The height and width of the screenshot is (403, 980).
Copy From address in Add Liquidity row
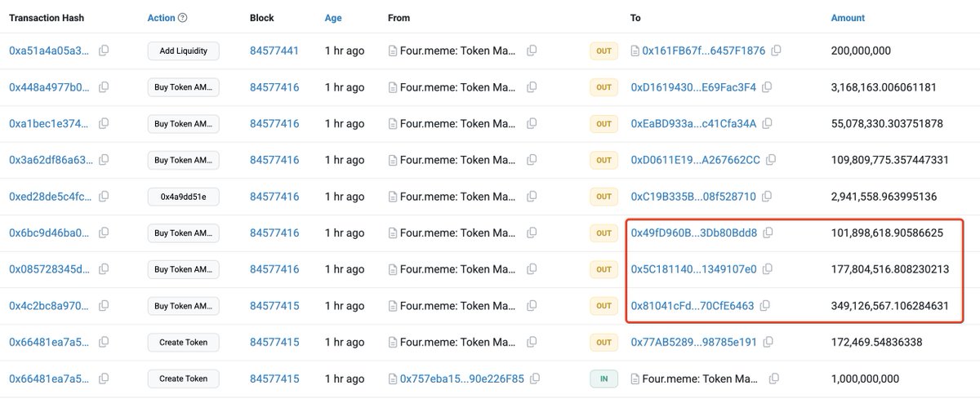point(532,51)
